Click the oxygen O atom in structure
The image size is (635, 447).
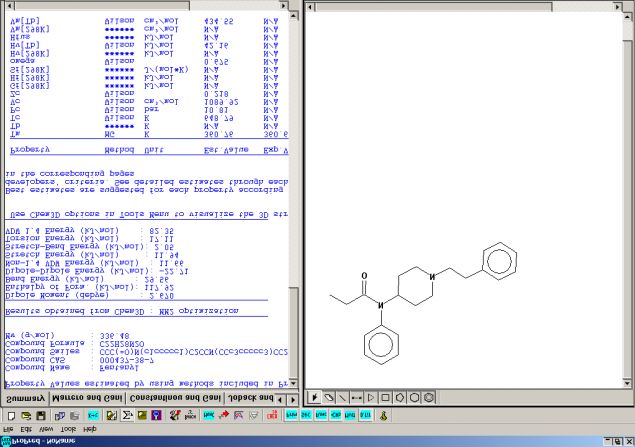364,276
